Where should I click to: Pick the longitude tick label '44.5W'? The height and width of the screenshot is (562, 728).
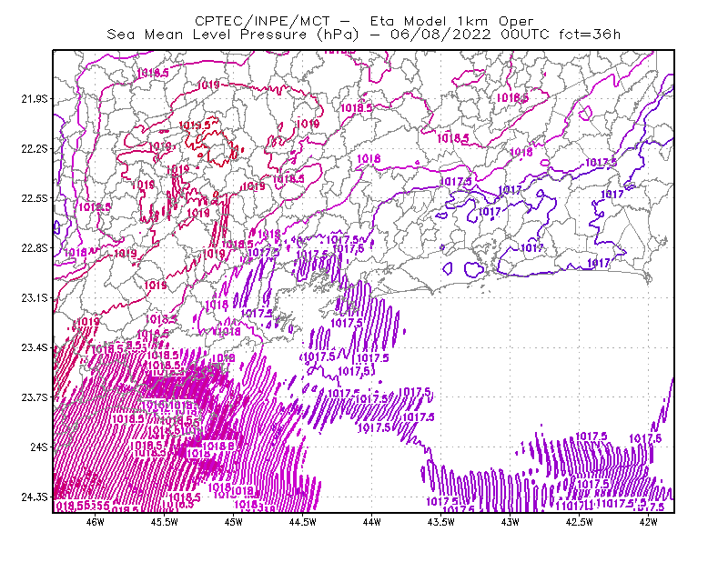tap(303, 522)
